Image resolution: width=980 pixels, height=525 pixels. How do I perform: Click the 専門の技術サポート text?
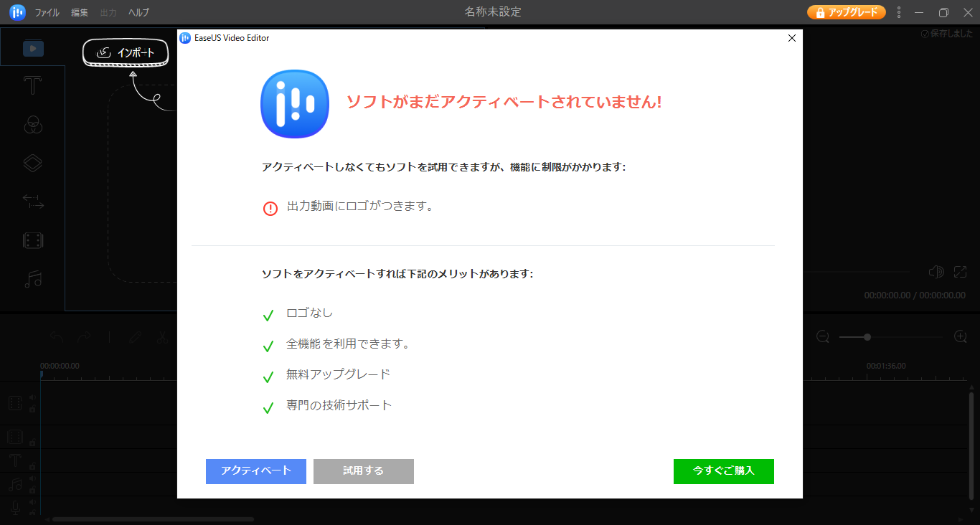click(x=339, y=405)
